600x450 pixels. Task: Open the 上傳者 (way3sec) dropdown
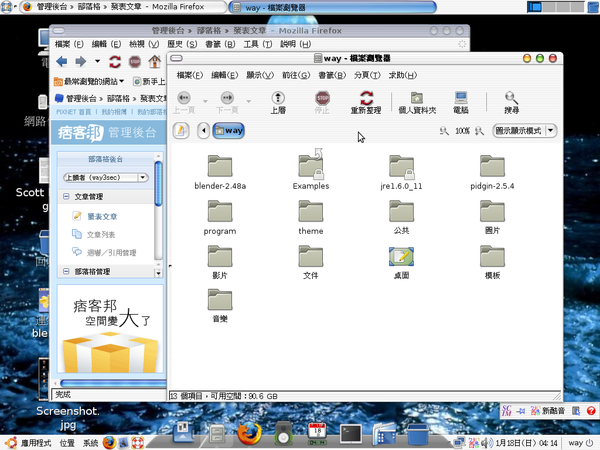pos(106,178)
